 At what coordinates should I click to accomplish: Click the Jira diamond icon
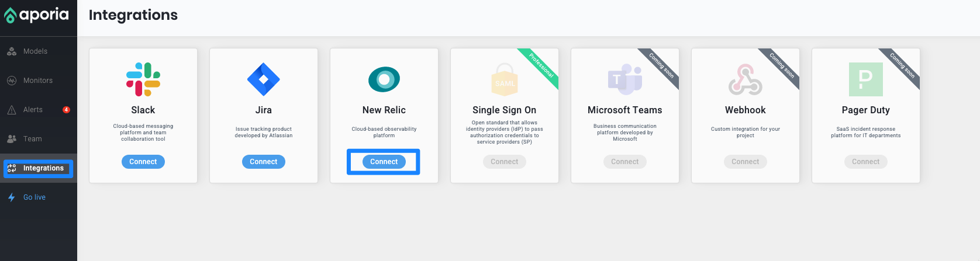[264, 79]
